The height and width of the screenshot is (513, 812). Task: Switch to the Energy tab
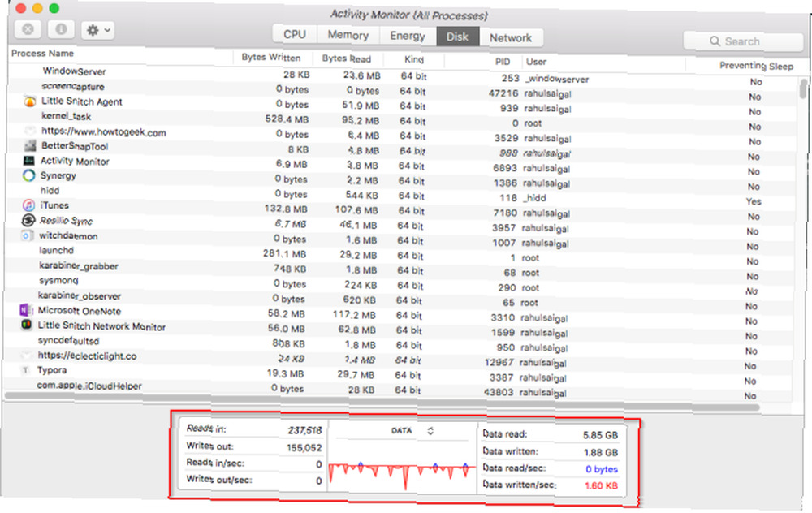click(x=408, y=36)
